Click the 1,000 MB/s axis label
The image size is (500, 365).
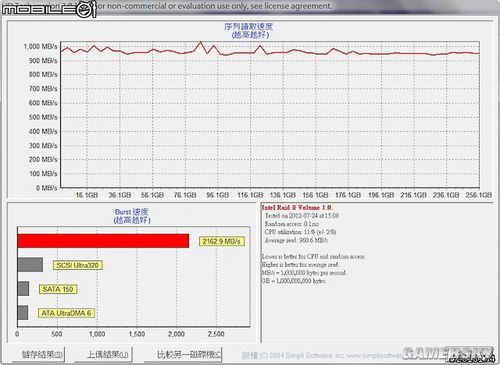40,46
